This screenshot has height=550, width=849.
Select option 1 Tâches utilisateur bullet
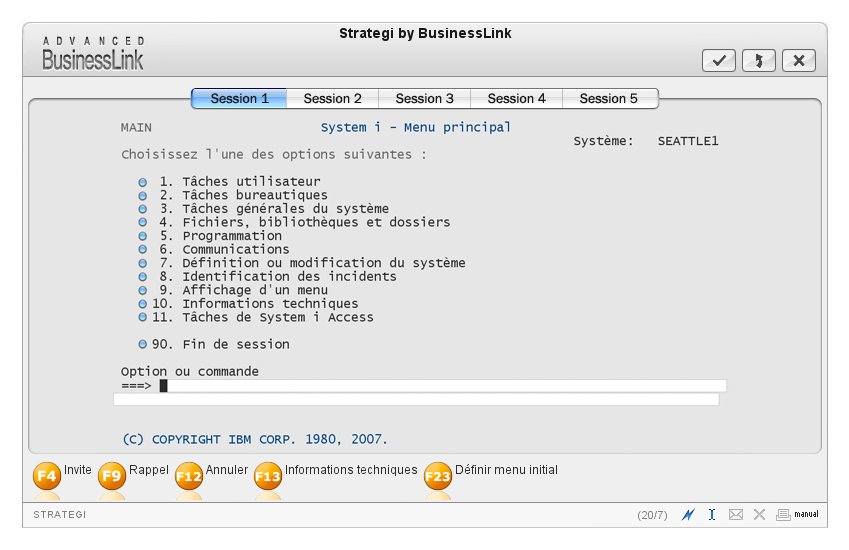(x=142, y=182)
